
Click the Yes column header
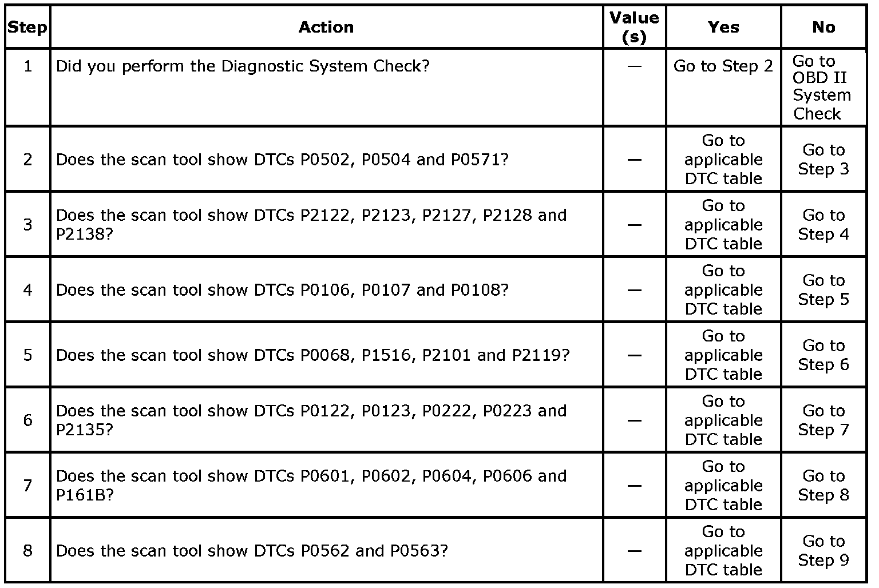(x=723, y=27)
